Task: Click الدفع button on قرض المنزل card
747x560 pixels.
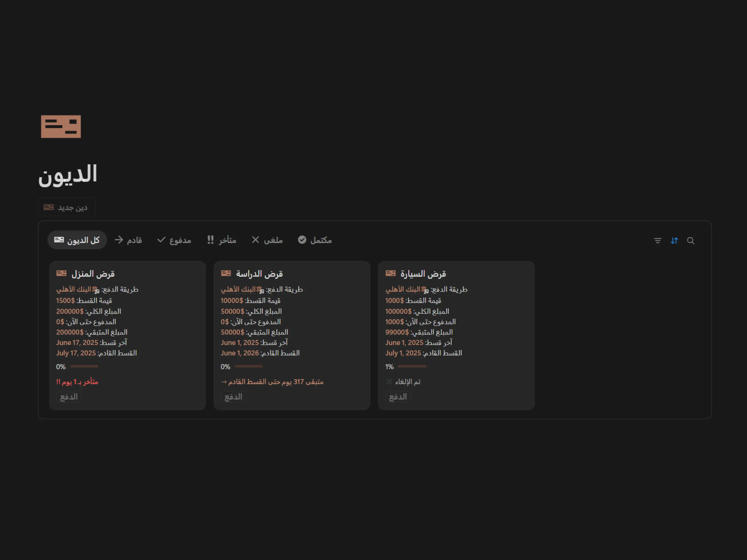Action: (69, 397)
